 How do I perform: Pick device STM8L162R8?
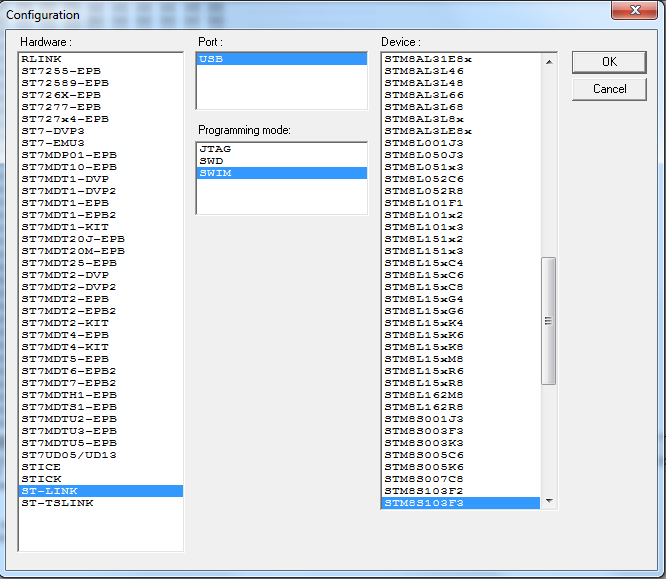(x=461, y=407)
